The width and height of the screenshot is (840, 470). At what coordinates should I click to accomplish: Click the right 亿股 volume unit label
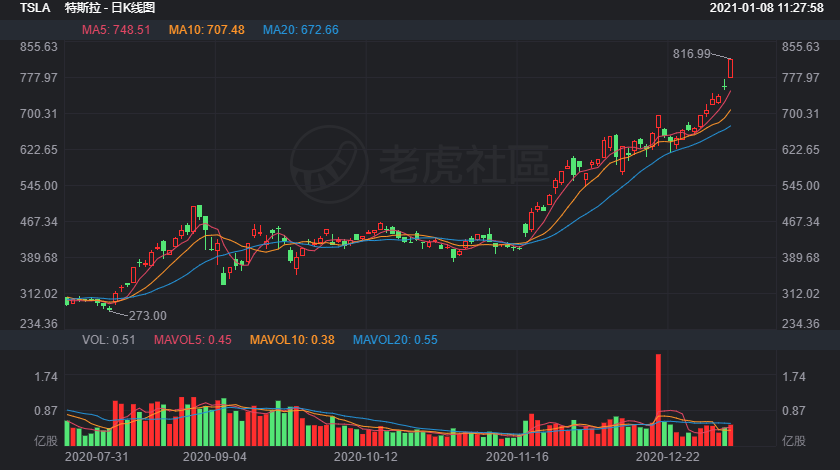pos(794,441)
